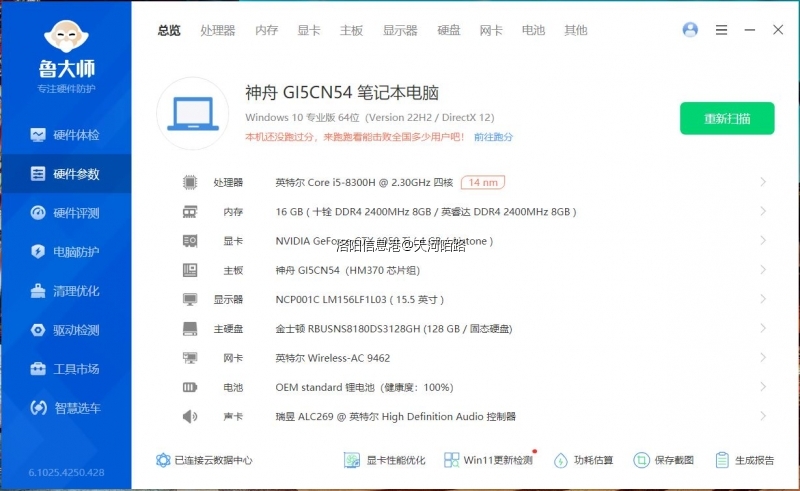Viewport: 800px width, 491px height.
Task: Expand the 电池 row chevron
Action: coord(763,387)
